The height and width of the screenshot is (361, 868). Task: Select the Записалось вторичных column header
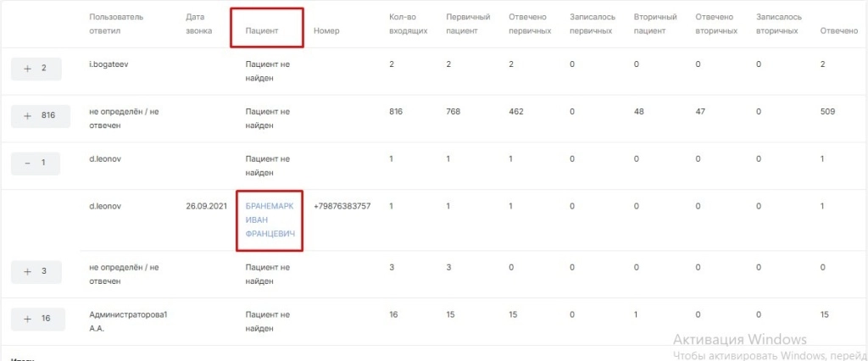[778, 24]
